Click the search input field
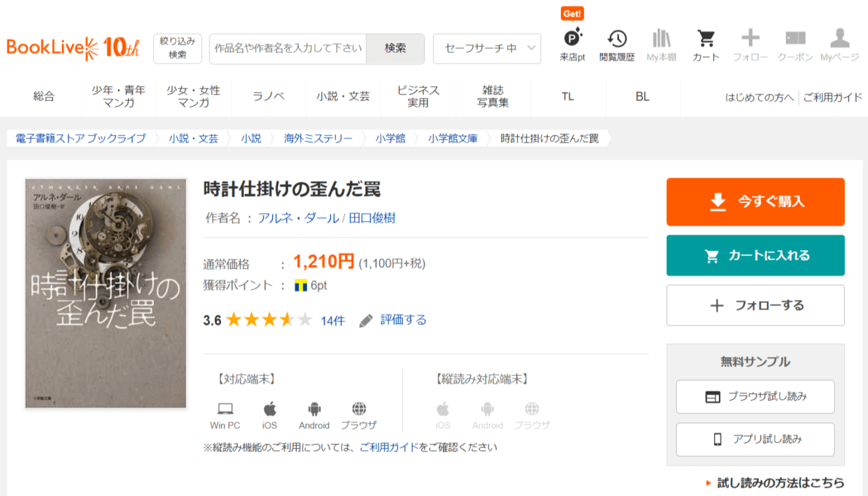 click(288, 49)
